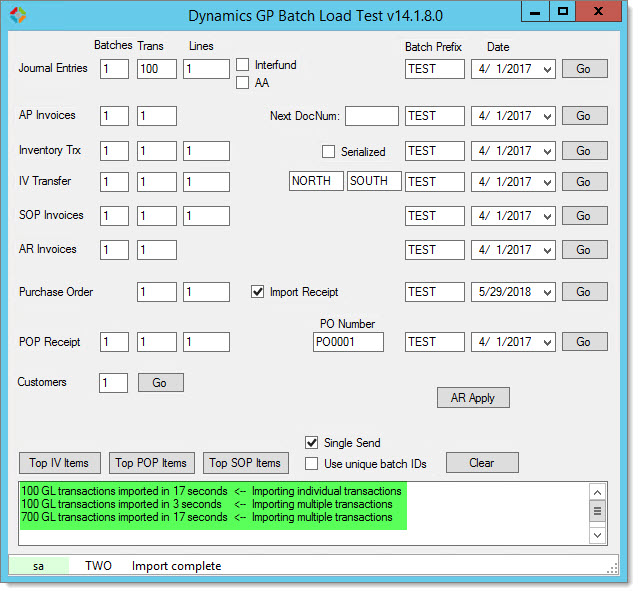Click the app logo icon in title bar
638x593 pixels.
click(18, 15)
